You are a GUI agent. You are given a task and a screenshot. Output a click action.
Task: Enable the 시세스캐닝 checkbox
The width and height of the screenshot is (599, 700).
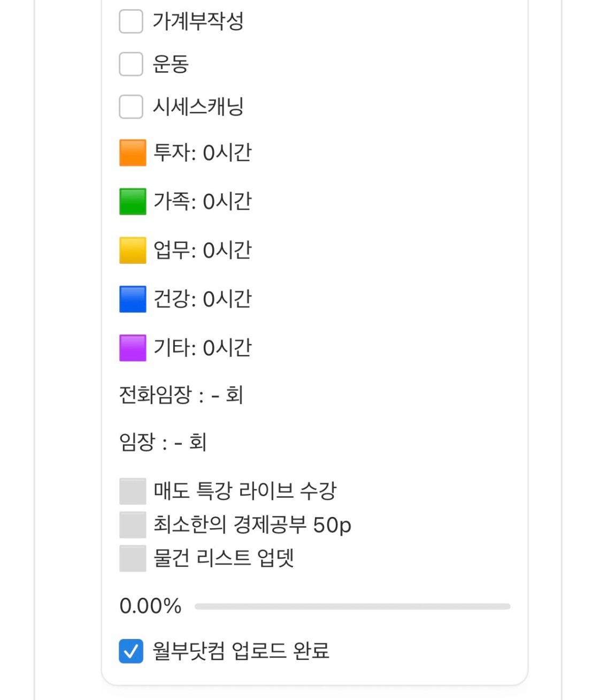coord(131,106)
